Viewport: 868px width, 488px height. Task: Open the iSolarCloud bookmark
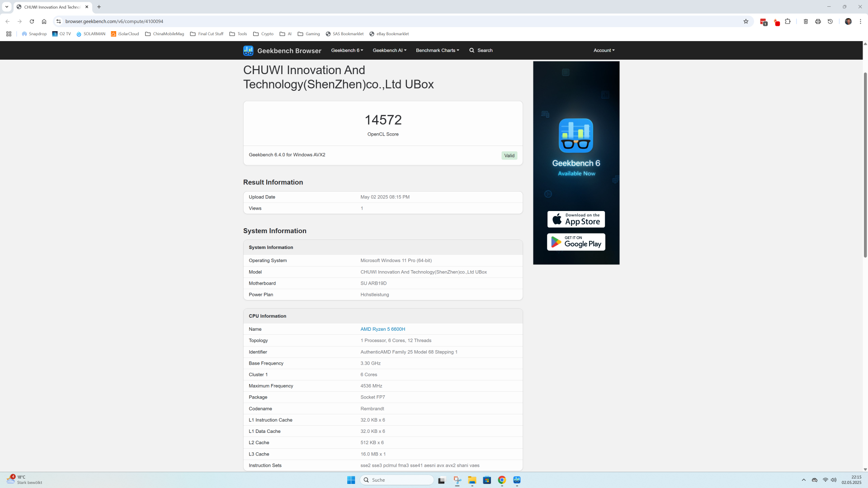(125, 34)
